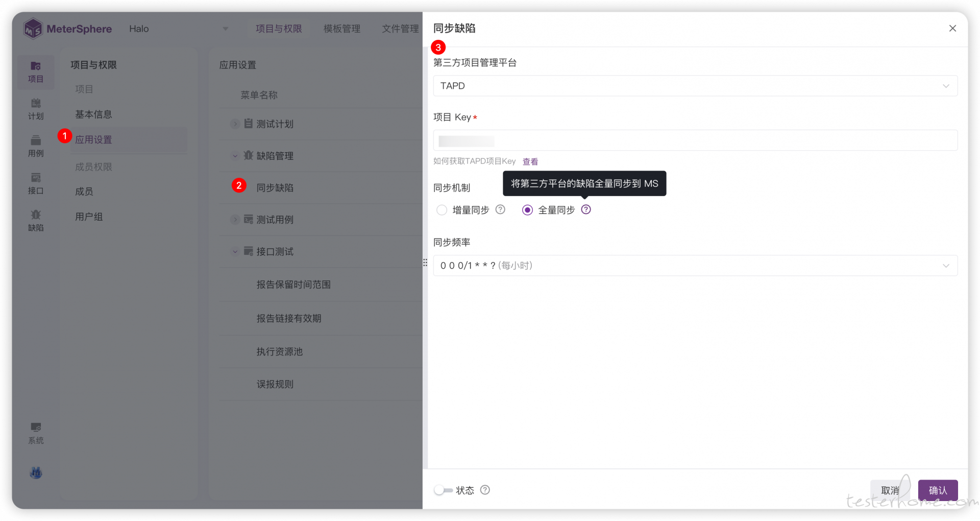This screenshot has width=980, height=521.
Task: Click the 报告链接有效期 row
Action: (x=321, y=318)
